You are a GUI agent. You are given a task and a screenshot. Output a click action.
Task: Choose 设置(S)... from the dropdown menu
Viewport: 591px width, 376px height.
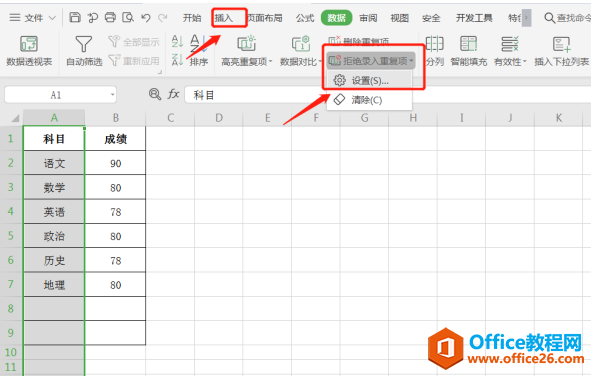(x=369, y=81)
